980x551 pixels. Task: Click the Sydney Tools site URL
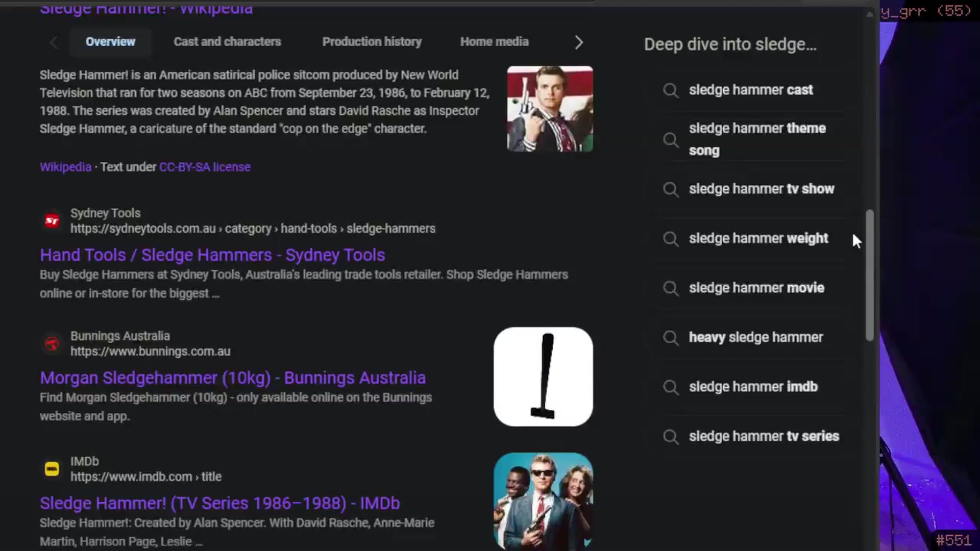coord(253,229)
